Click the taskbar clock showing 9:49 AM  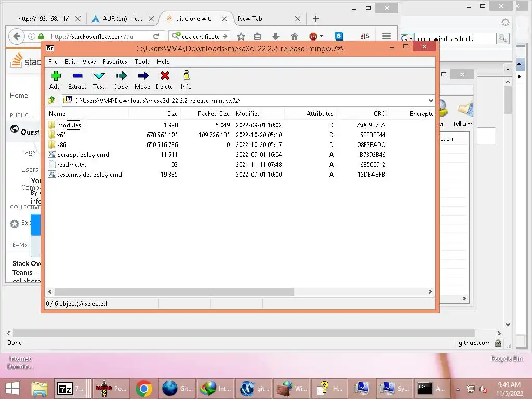tap(509, 389)
